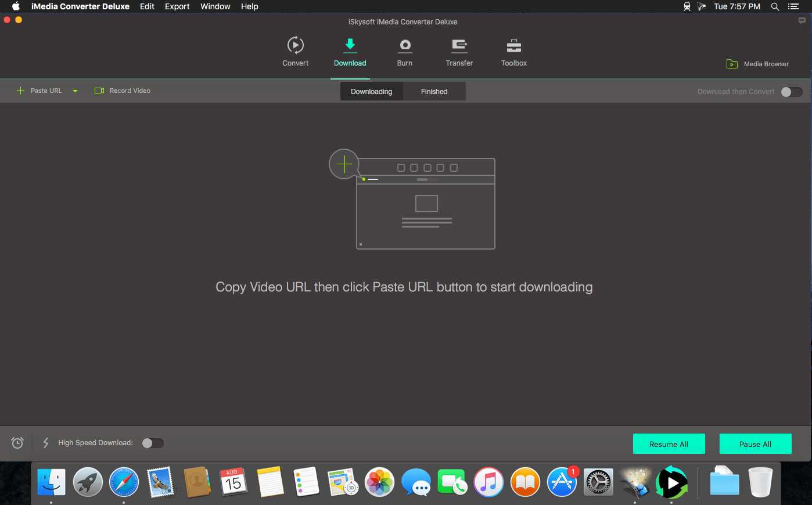The image size is (812, 505).
Task: Click Pause All
Action: (756, 444)
